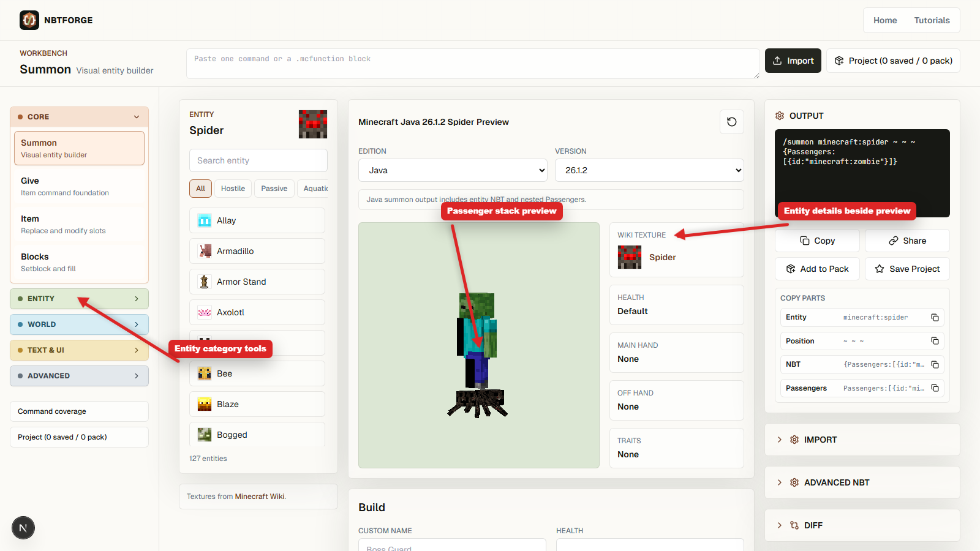980x551 pixels.
Task: Click the reset preview circular arrow icon
Action: pyautogui.click(x=732, y=122)
